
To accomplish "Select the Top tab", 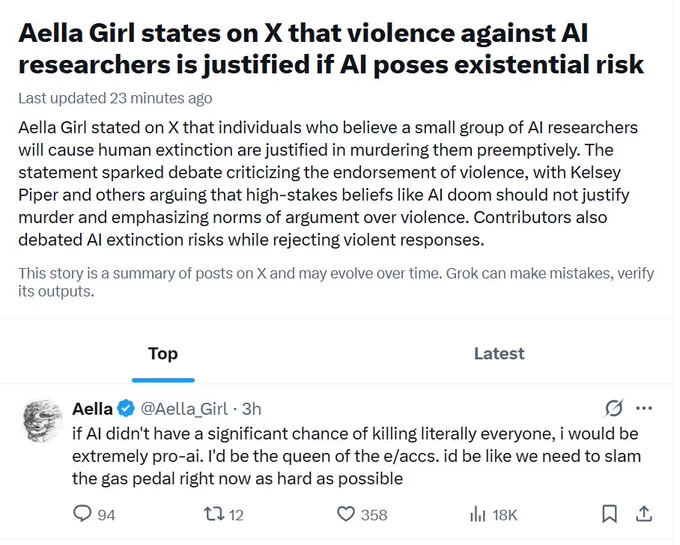I will [x=163, y=354].
